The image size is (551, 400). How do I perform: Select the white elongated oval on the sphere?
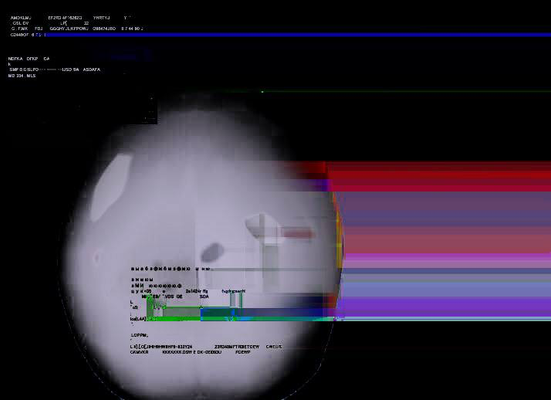[110, 187]
